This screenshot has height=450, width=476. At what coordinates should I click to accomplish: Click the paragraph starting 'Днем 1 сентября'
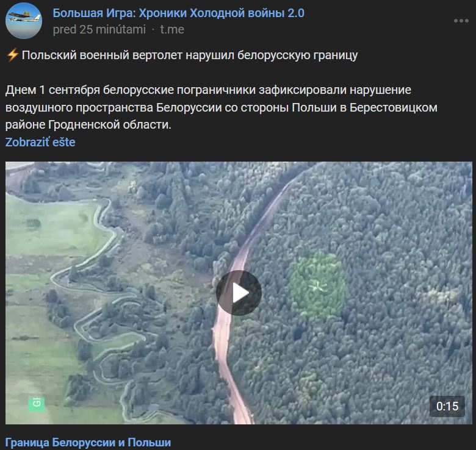pos(222,107)
